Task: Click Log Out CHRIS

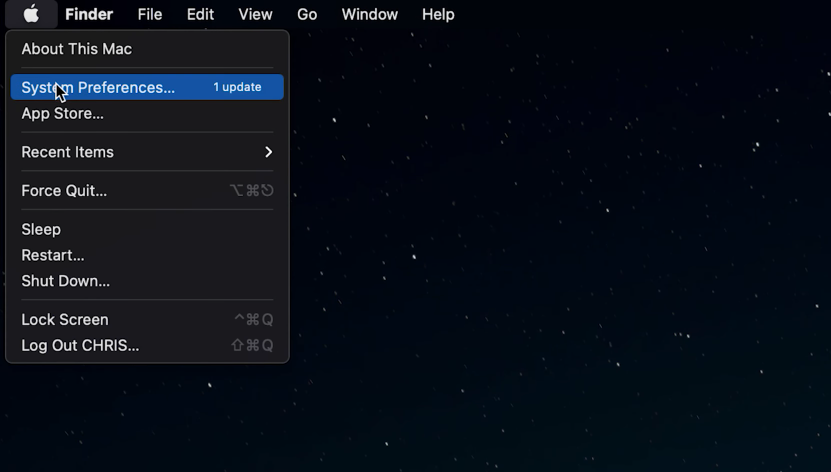Action: 80,346
